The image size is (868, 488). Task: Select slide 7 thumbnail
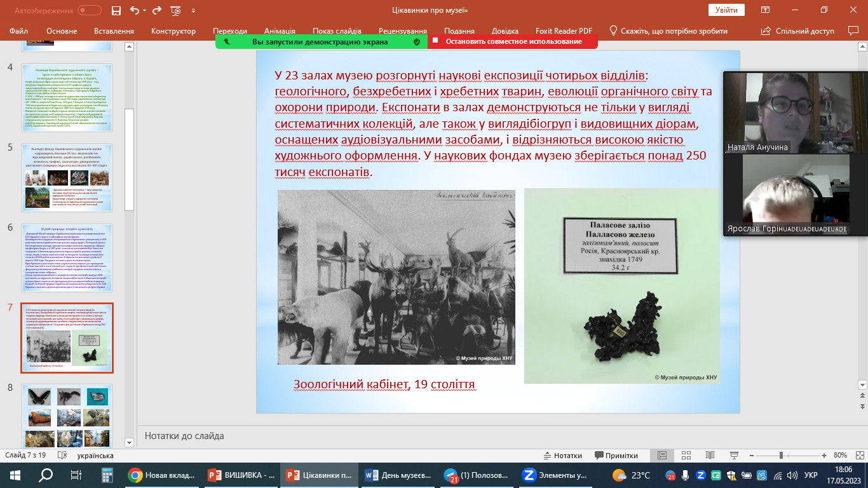(67, 338)
